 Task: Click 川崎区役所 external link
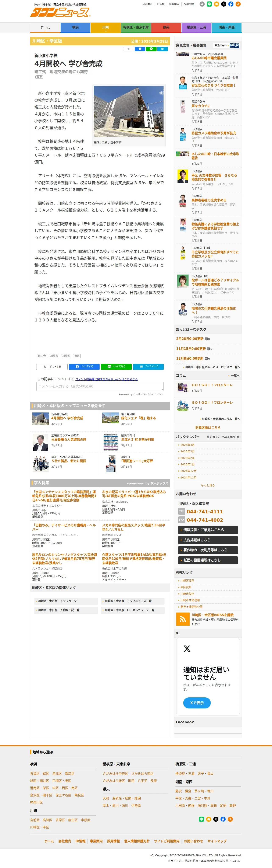pos(187,581)
